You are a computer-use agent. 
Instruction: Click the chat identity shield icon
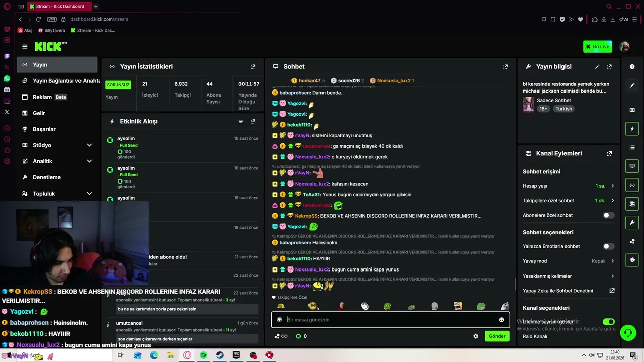(279, 320)
